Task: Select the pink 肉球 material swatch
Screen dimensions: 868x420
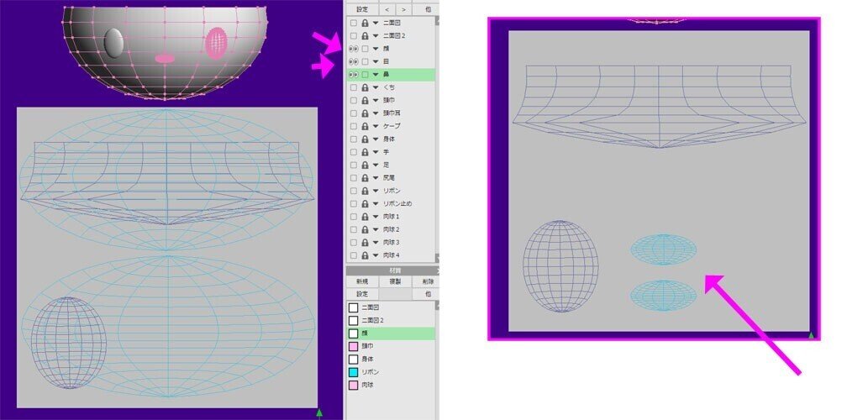Action: click(x=353, y=385)
